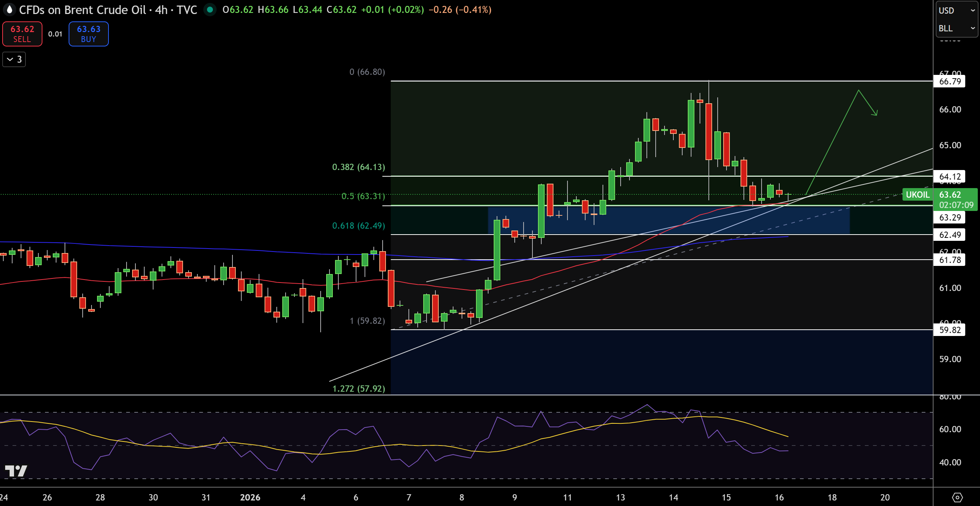Open the USD currency dropdown
This screenshot has width=980, height=506.
[956, 11]
